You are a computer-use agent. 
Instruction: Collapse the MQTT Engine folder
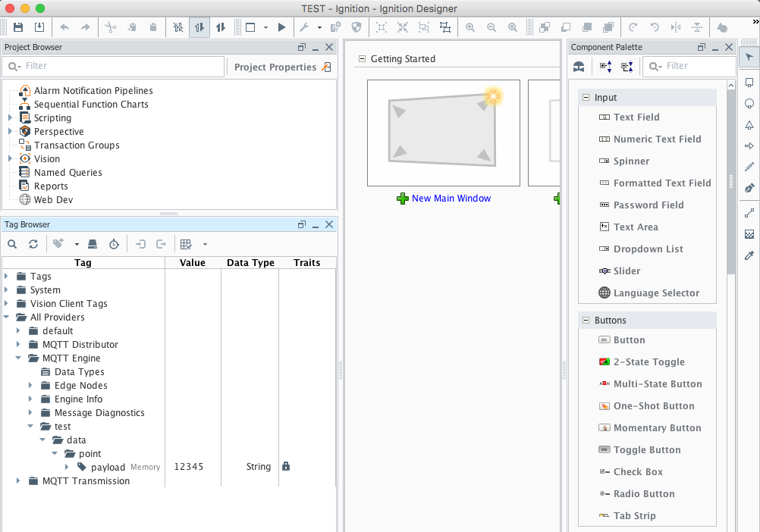18,358
